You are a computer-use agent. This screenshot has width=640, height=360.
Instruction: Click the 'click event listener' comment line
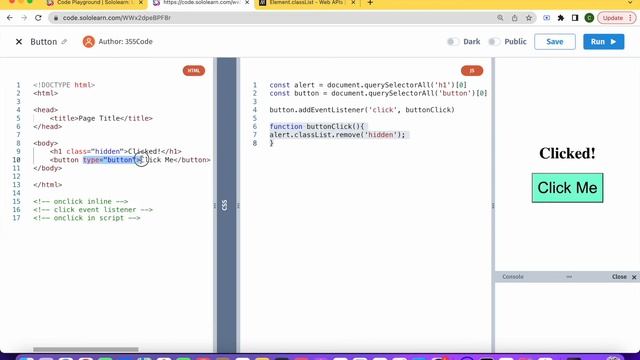tap(93, 210)
